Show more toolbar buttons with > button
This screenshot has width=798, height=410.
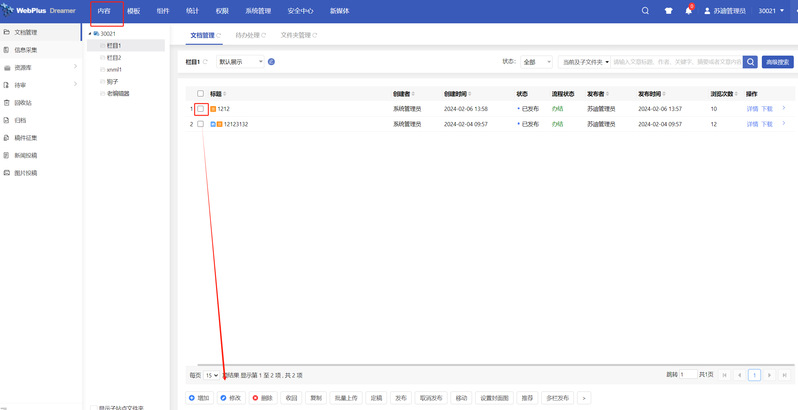(x=584, y=398)
